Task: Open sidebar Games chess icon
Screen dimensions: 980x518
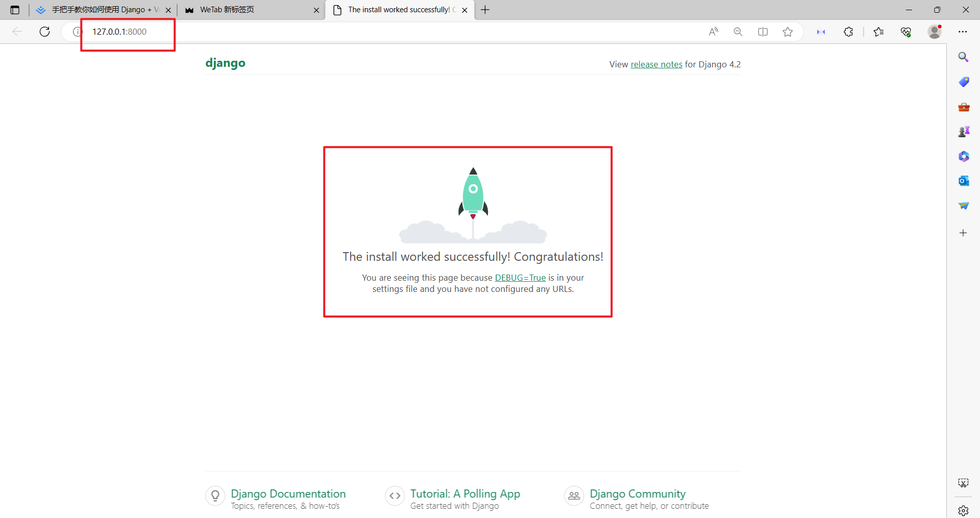Action: pos(963,132)
